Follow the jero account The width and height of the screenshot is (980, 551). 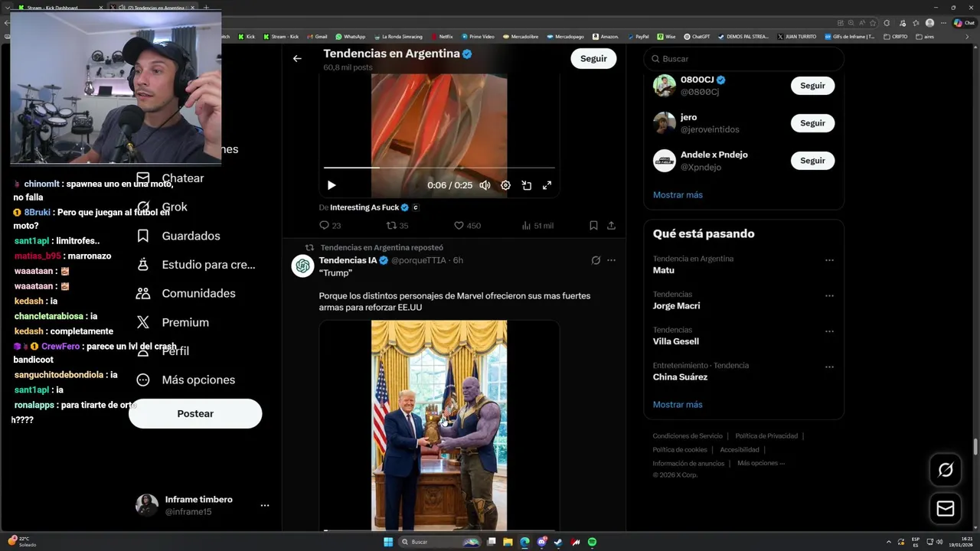pyautogui.click(x=812, y=123)
